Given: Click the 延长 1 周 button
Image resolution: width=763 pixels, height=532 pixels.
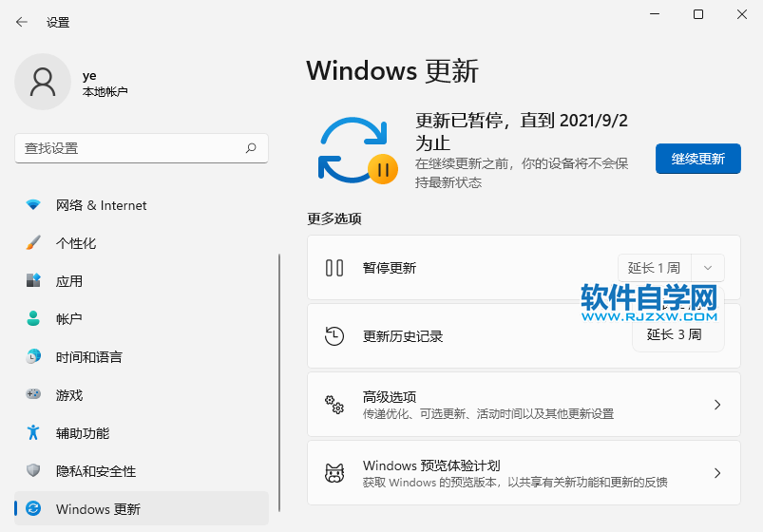Looking at the screenshot, I should 654,268.
